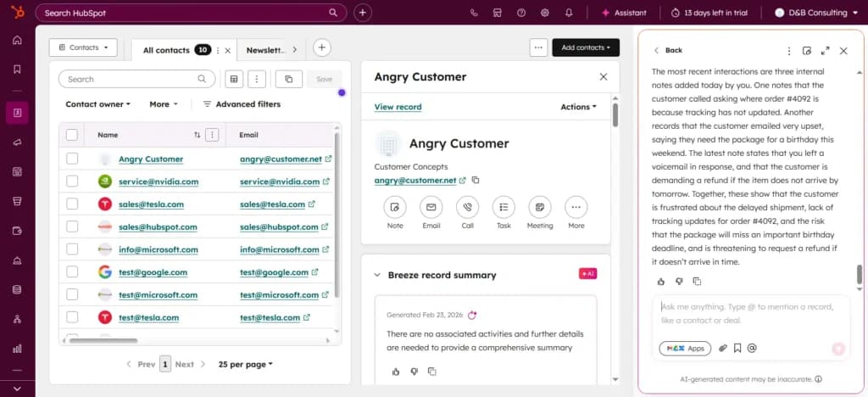Click the Note action icon for Angry Customer
The image size is (868, 397).
click(x=395, y=207)
